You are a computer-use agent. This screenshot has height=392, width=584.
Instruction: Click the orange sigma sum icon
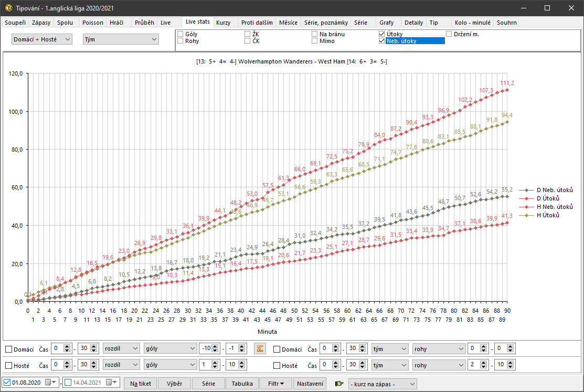click(x=259, y=348)
